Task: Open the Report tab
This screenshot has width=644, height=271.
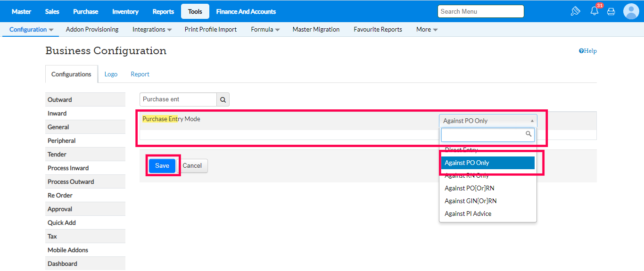Action: [140, 74]
